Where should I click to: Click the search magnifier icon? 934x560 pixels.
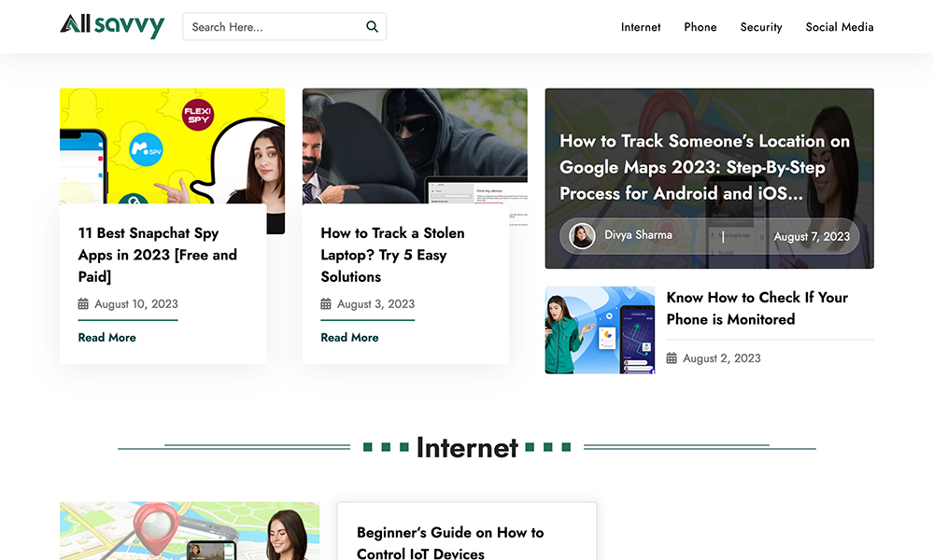coord(372,27)
